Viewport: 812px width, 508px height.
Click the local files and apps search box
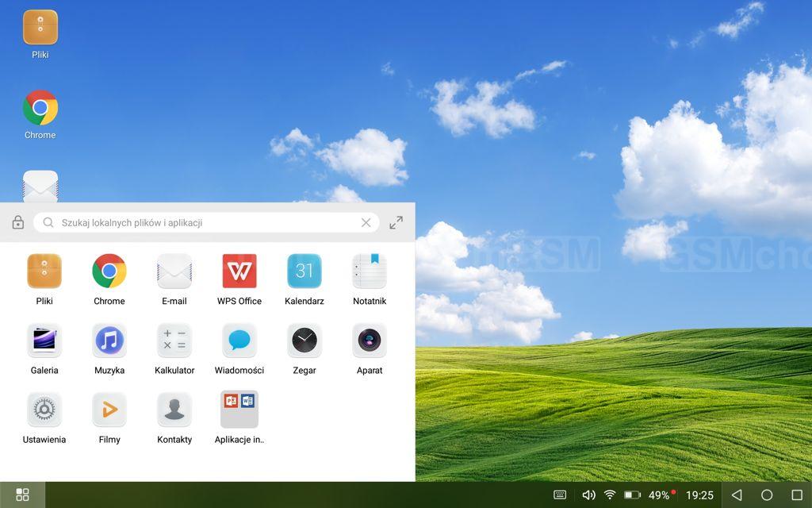coord(198,223)
